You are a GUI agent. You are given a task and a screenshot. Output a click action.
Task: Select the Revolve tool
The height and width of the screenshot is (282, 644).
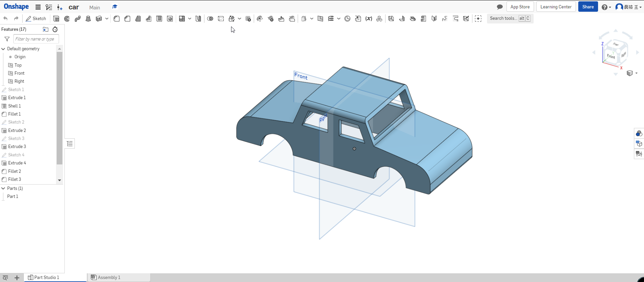(67, 19)
